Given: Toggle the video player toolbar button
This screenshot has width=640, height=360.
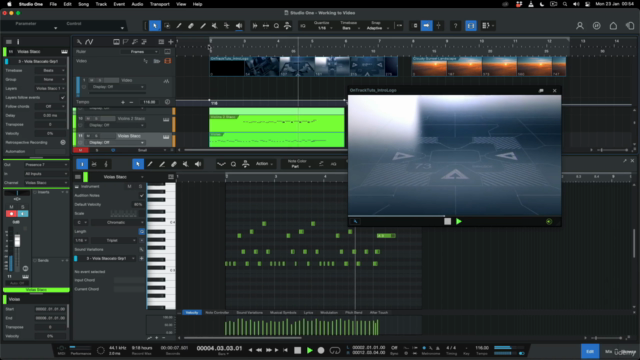Looking at the screenshot, I should pos(471,26).
